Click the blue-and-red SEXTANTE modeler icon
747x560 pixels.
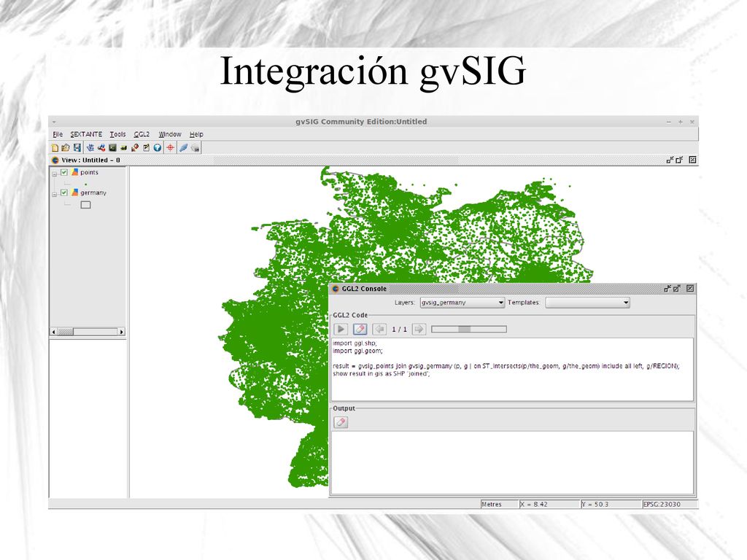101,148
